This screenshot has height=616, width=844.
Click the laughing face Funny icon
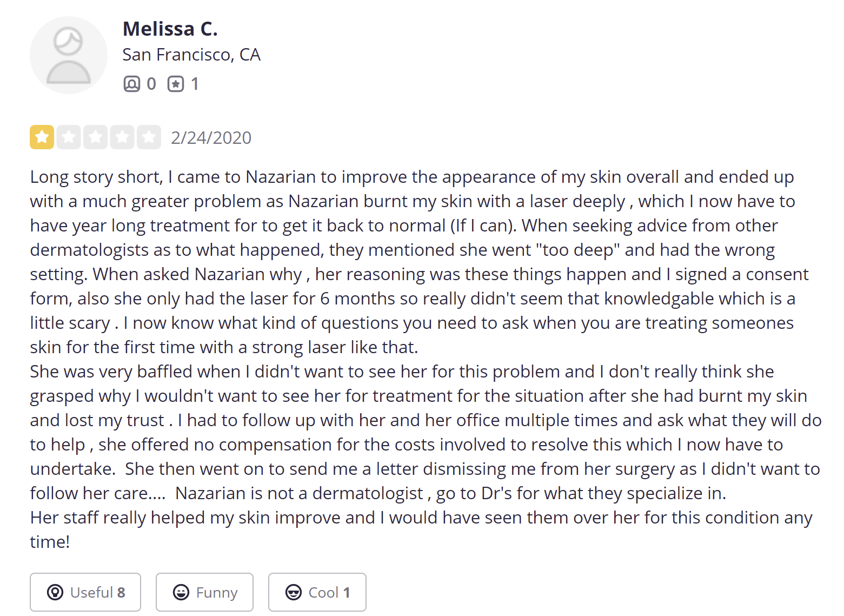coord(181,592)
